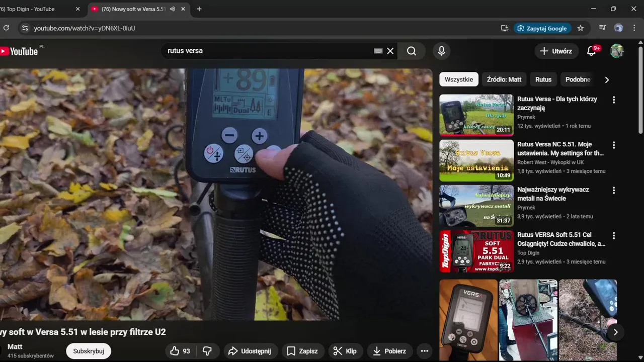This screenshot has height=362, width=644.
Task: Advance the Shorts shelf with next arrow
Action: tap(615, 332)
